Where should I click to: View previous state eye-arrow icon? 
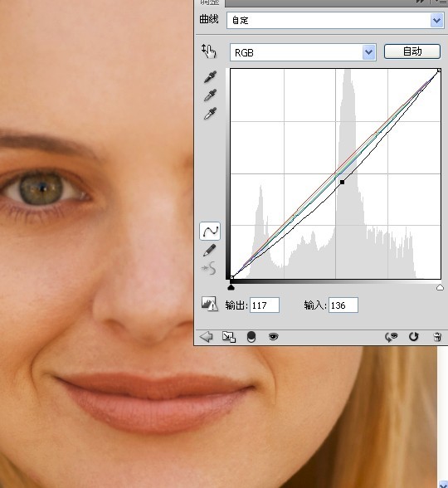point(391,337)
